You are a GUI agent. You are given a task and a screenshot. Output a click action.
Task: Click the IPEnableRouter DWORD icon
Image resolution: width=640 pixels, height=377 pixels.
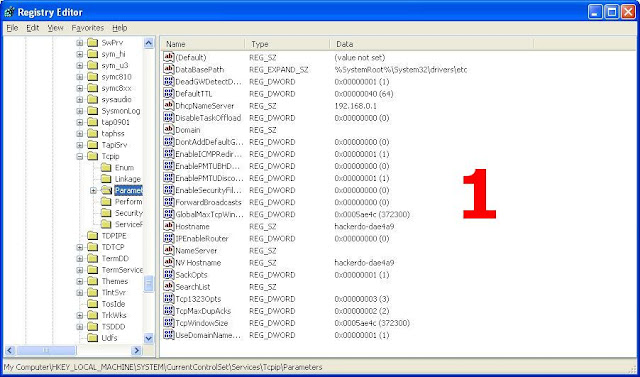click(169, 238)
